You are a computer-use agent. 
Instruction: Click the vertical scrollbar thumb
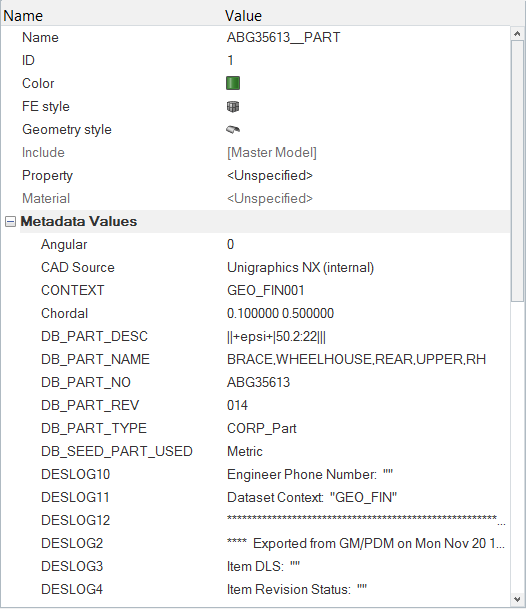[517, 171]
